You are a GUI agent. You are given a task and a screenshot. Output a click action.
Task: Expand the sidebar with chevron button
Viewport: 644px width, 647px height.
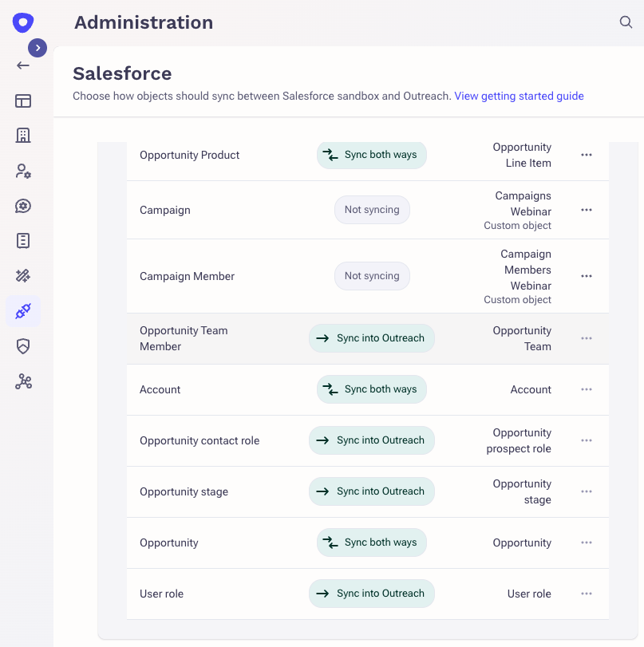point(38,48)
